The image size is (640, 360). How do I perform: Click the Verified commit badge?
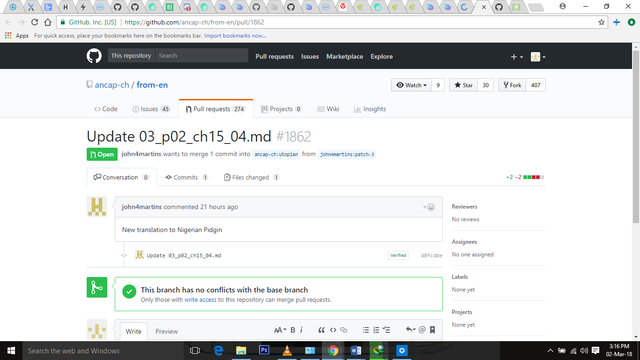tap(398, 255)
